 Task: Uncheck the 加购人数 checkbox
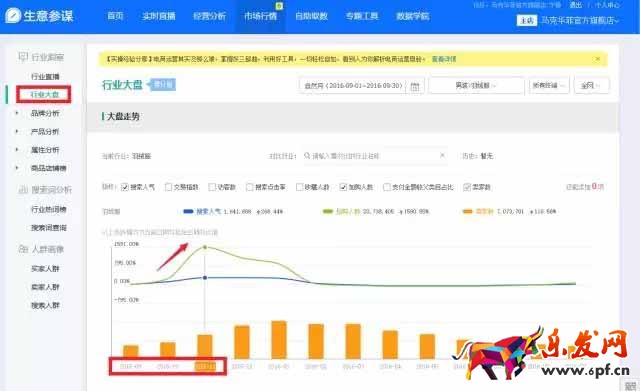343,187
